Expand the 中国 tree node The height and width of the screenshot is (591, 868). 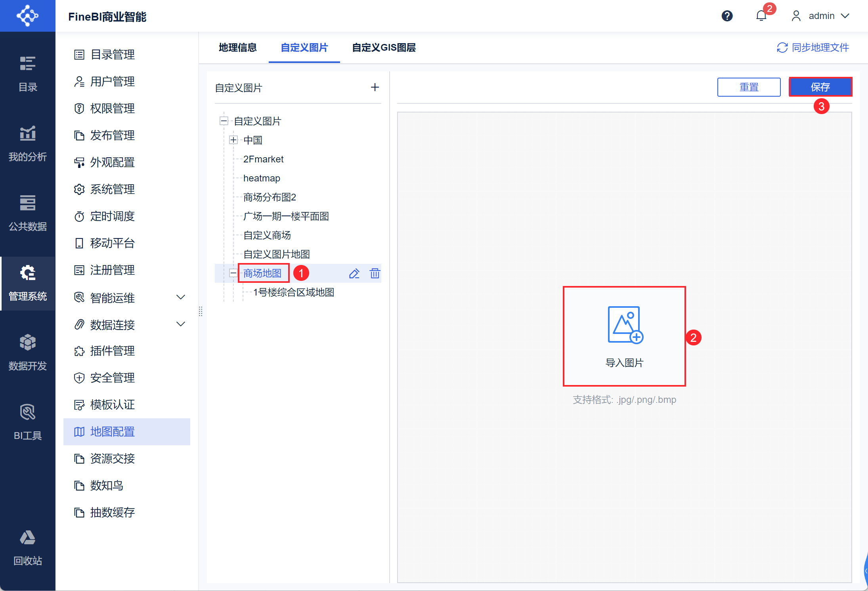pyautogui.click(x=233, y=140)
